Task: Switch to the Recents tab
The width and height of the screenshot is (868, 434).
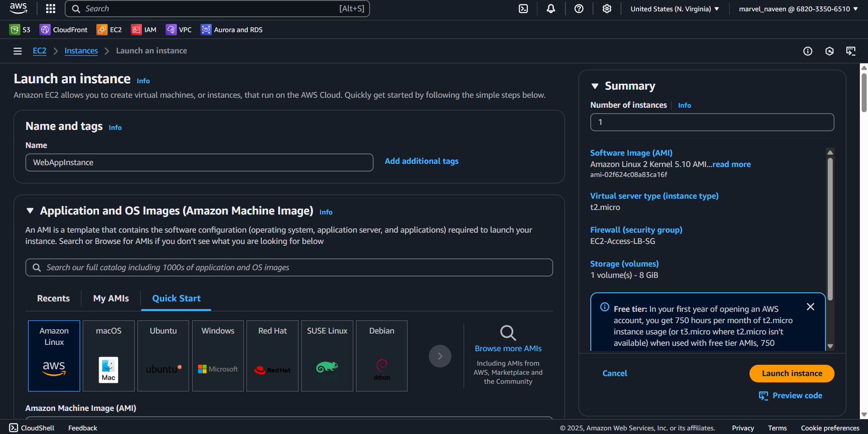Action: pos(53,299)
